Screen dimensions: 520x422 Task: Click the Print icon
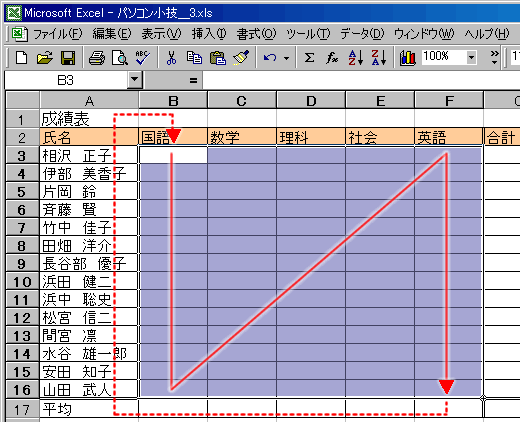(97, 58)
